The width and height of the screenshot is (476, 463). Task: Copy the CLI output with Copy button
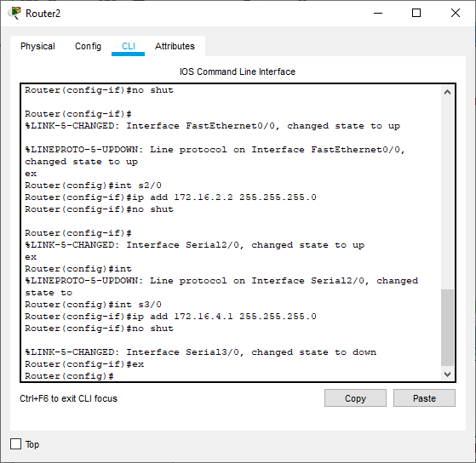(355, 398)
